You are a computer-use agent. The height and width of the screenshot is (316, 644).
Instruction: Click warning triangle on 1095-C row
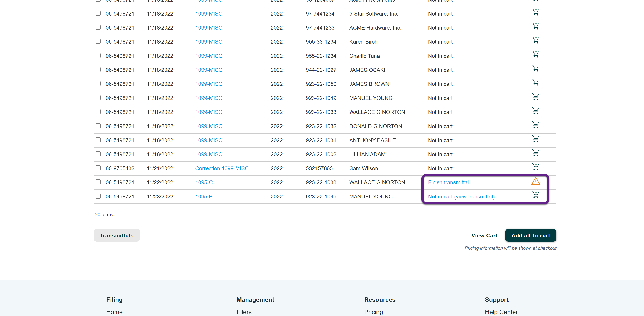(x=535, y=182)
